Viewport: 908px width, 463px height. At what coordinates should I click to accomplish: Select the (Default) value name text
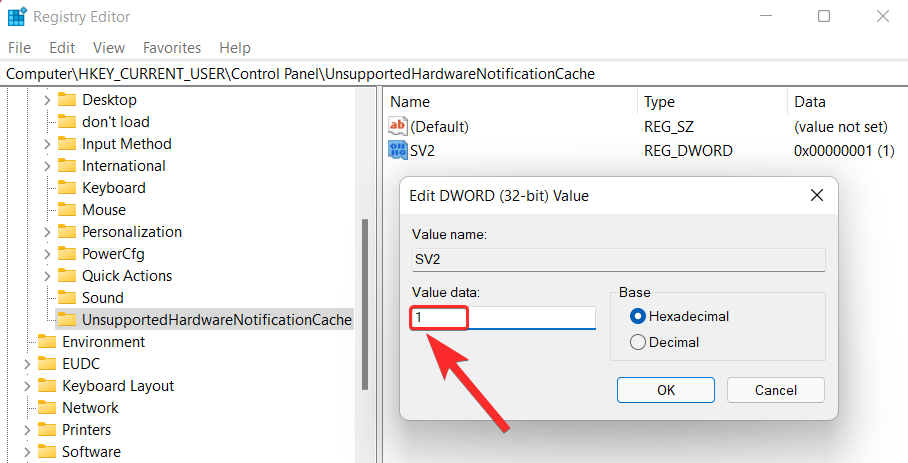pyautogui.click(x=439, y=127)
